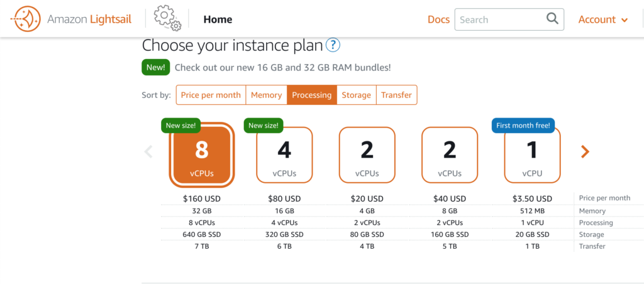This screenshot has height=284, width=644.
Task: Click the First month free badge
Action: point(523,126)
